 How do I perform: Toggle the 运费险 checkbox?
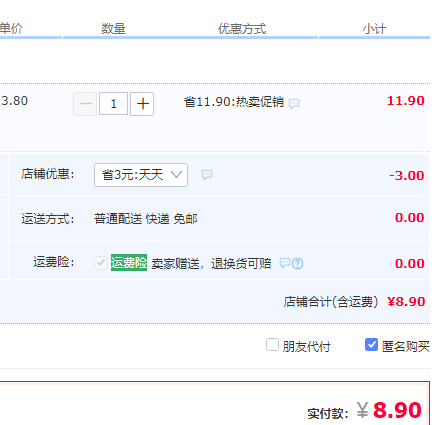pyautogui.click(x=100, y=263)
